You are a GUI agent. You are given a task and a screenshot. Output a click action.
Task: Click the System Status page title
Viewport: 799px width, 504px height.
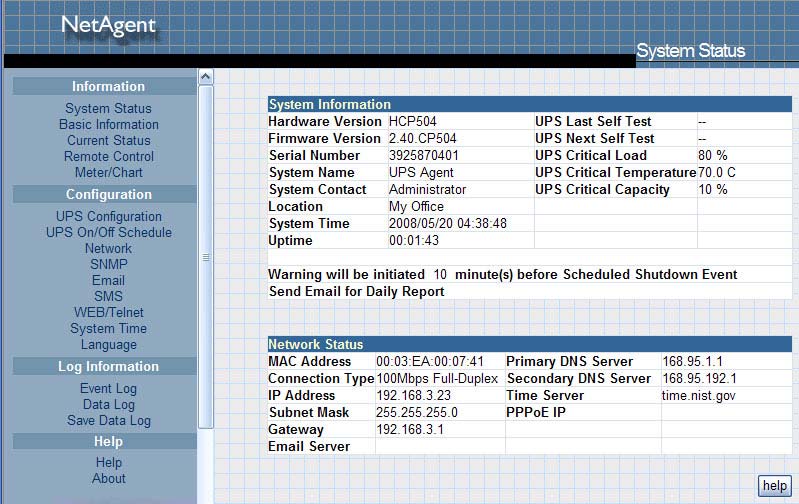point(690,51)
